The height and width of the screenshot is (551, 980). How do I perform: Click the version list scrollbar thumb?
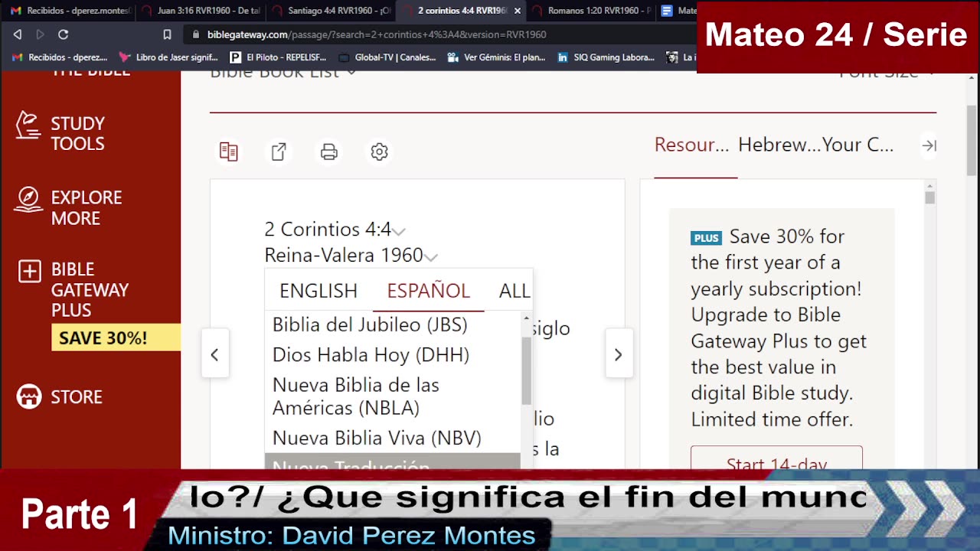pyautogui.click(x=526, y=370)
